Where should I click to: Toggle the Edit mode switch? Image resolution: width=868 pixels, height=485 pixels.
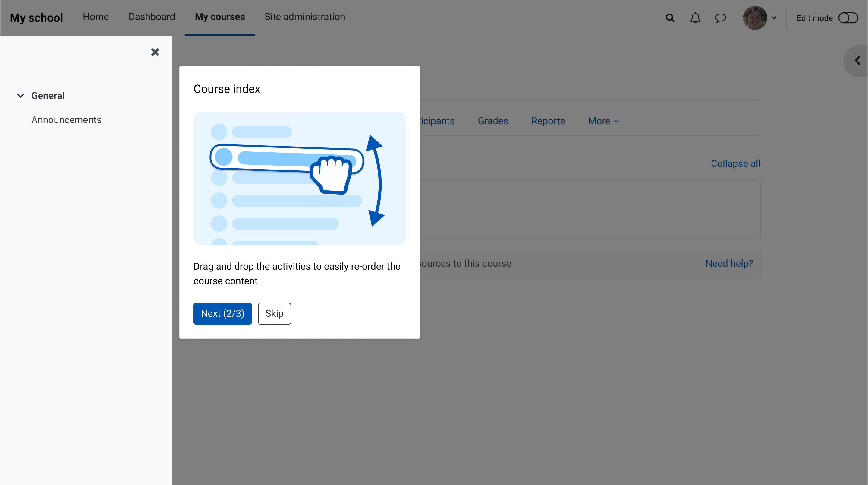848,18
